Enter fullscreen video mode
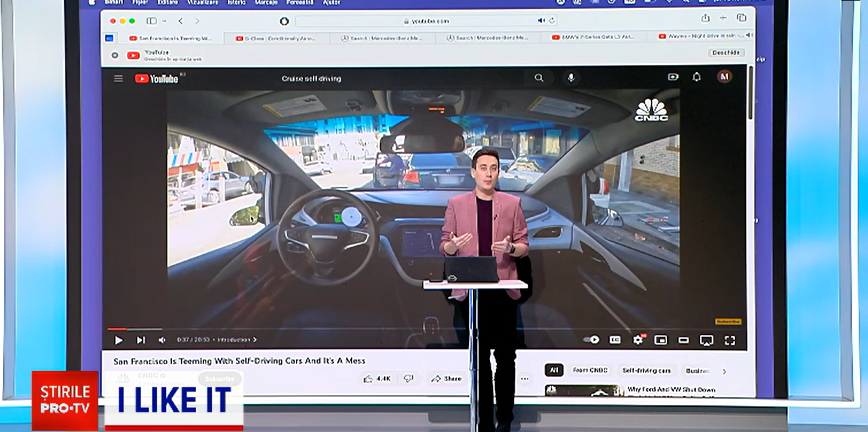This screenshot has height=432, width=868. coord(730,340)
